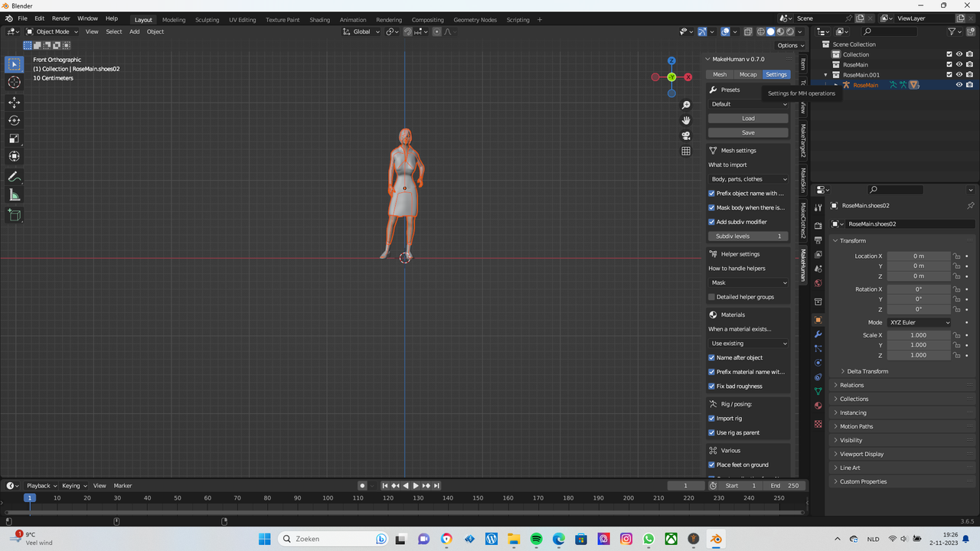Viewport: 980px width, 551px height.
Task: Open the Output properties tab icon
Action: (818, 240)
